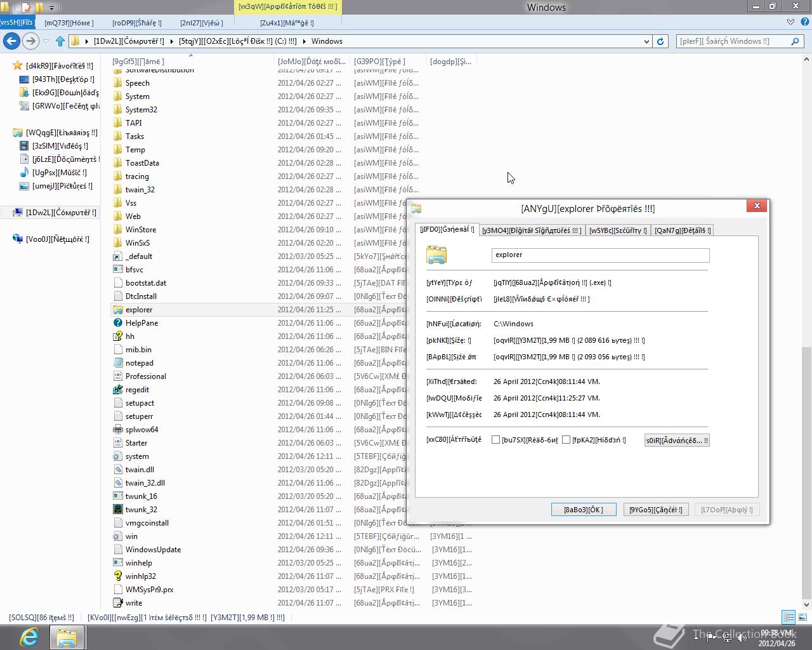The image size is (812, 650).
Task: Open the File tab in ribbon
Action: [x=18, y=22]
